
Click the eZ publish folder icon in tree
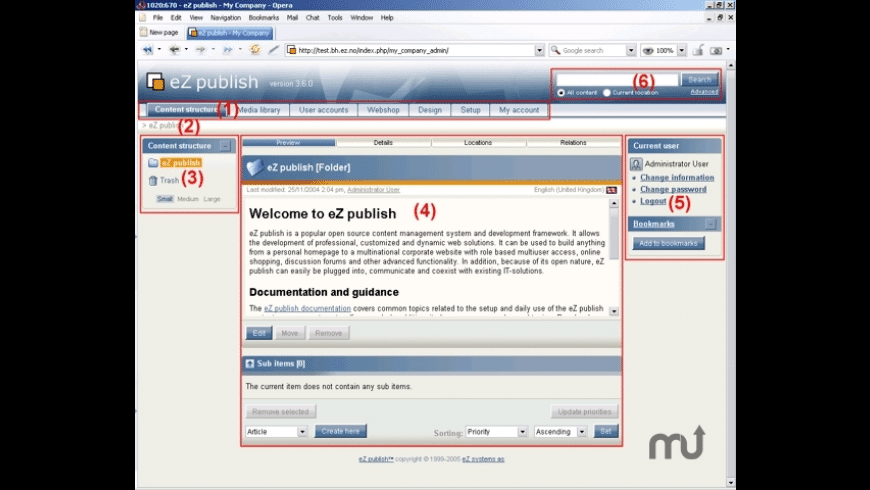153,163
